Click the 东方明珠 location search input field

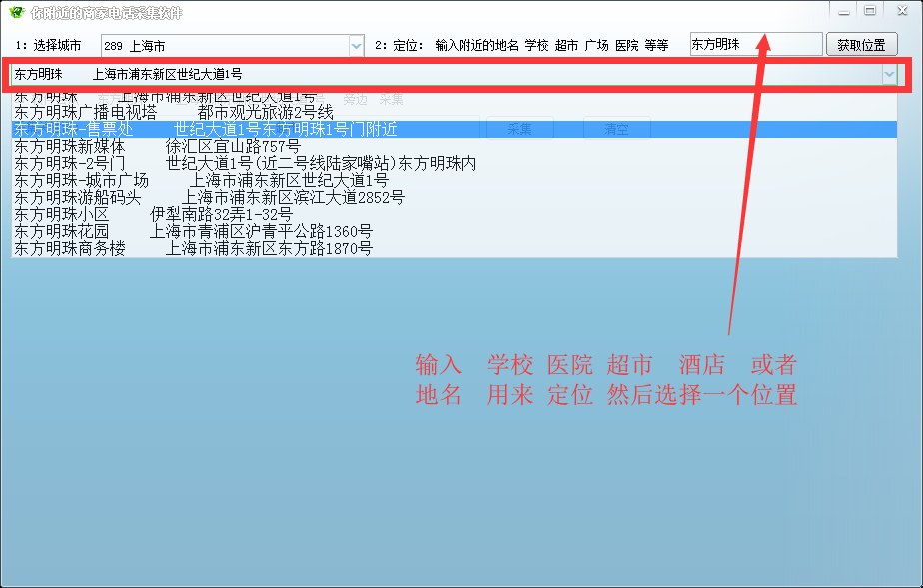pyautogui.click(x=754, y=46)
